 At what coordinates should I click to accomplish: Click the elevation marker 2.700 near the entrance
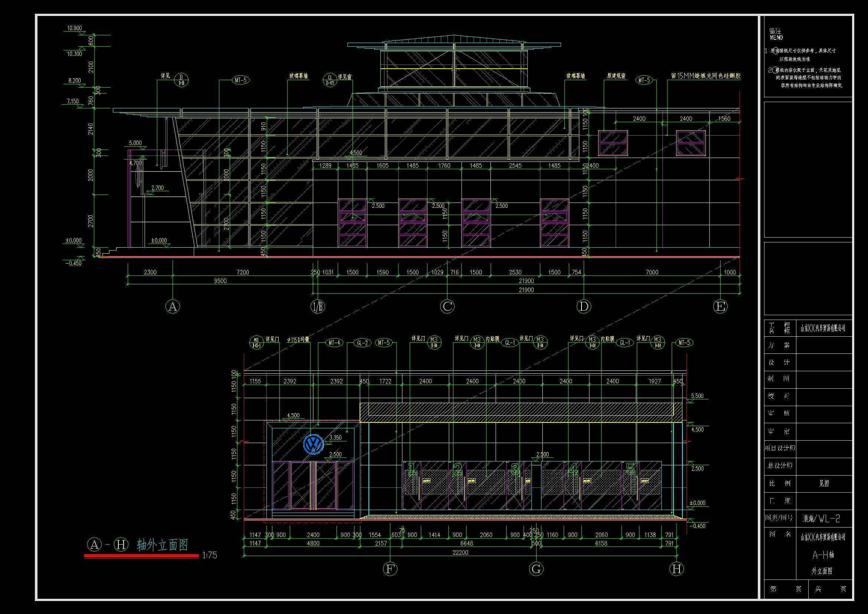[157, 187]
